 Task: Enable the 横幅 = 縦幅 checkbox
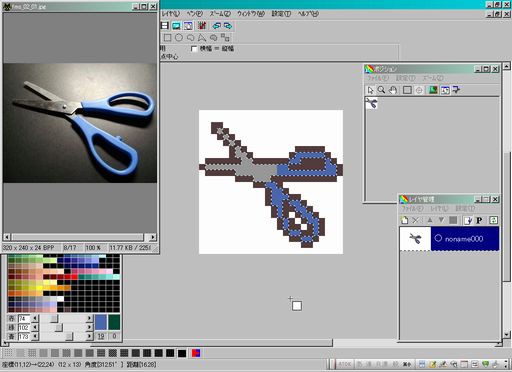click(194, 49)
